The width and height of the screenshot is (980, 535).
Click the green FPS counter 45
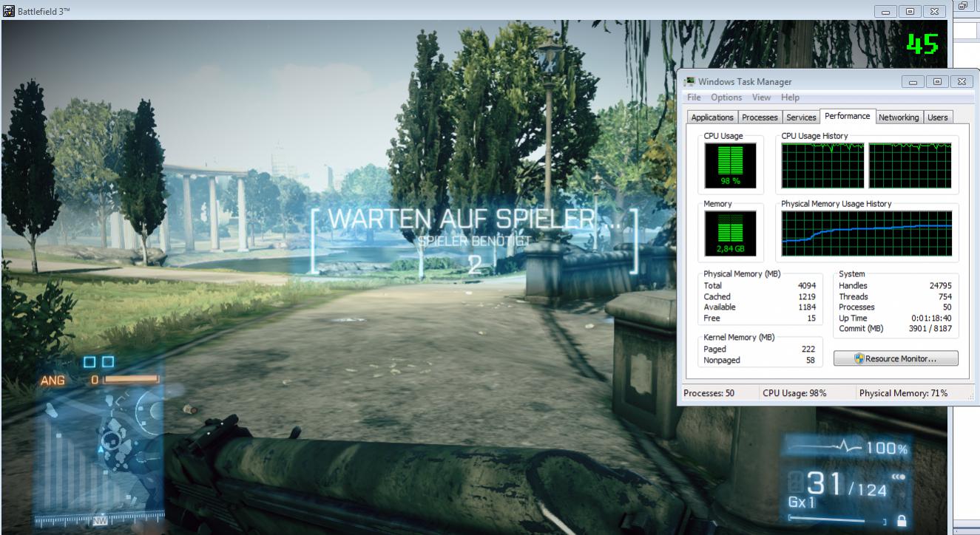click(922, 44)
